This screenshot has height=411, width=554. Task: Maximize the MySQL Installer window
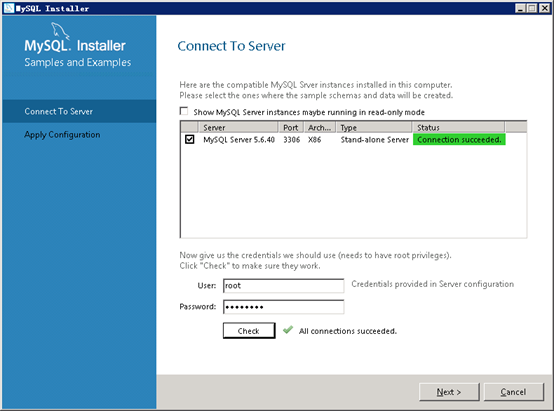(x=532, y=8)
